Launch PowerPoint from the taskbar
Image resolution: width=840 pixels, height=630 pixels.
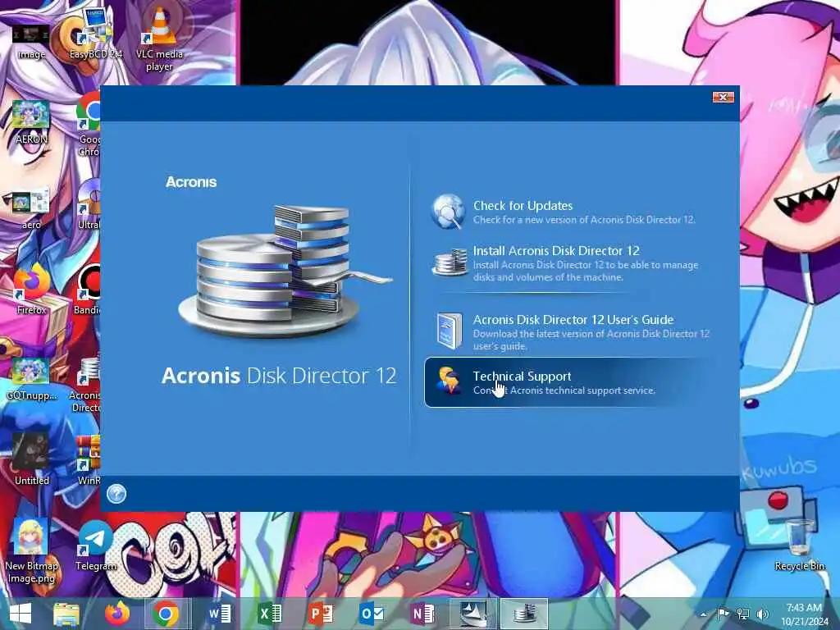pyautogui.click(x=321, y=614)
